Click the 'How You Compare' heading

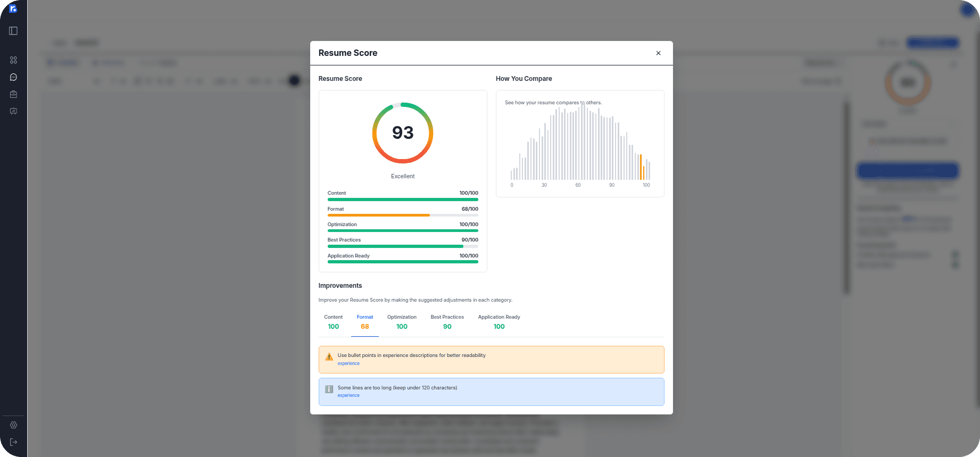point(524,79)
